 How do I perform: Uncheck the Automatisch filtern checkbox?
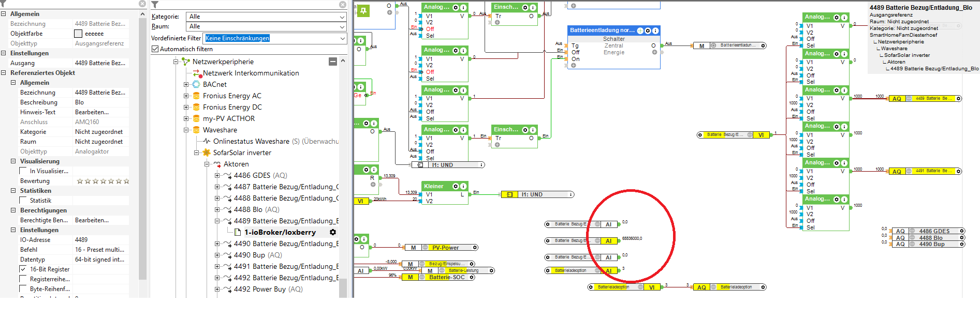[x=155, y=49]
